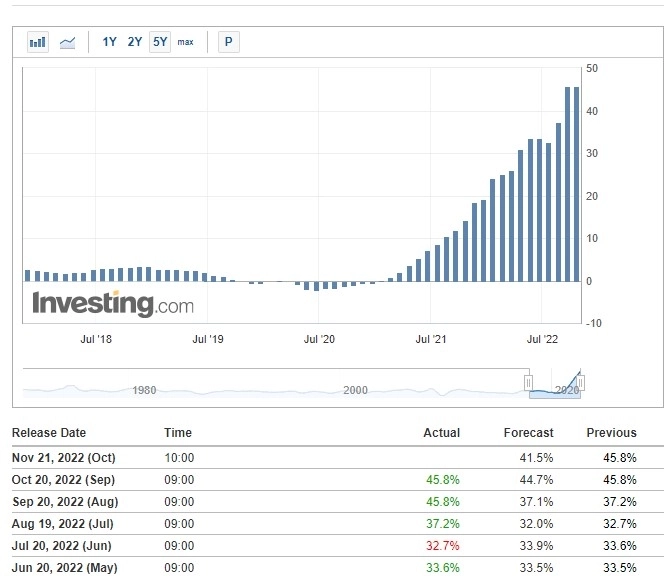This screenshot has width=668, height=582.
Task: Open the Oct 20, 2022 (Sep) release row
Action: pos(64,479)
